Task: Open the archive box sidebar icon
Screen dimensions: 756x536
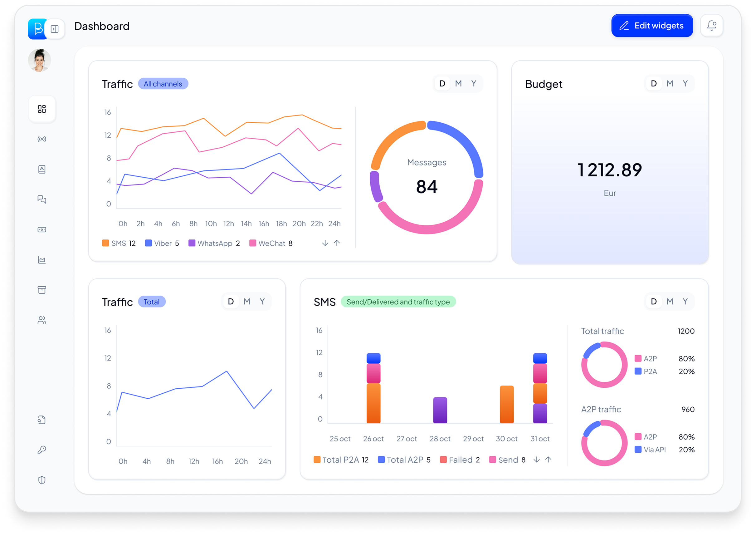Action: (x=42, y=290)
